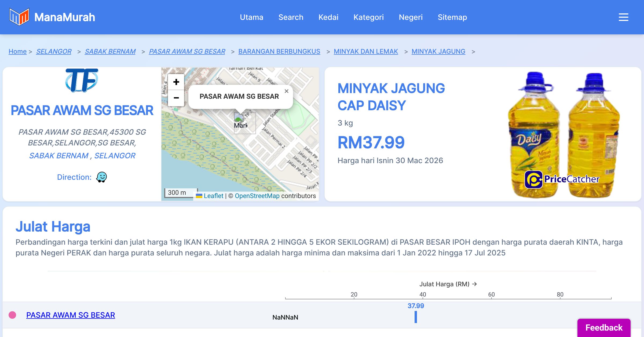Open the hamburger menu
This screenshot has width=644, height=337.
623,17
